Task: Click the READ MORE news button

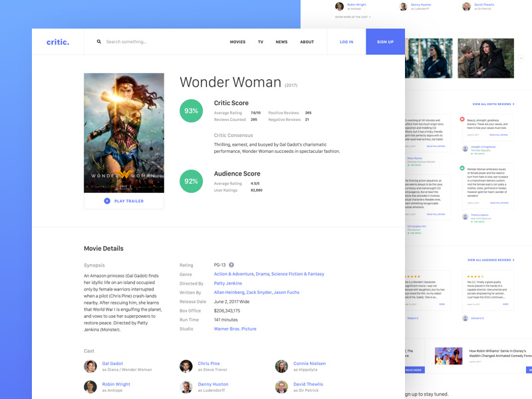Action: coord(414,370)
